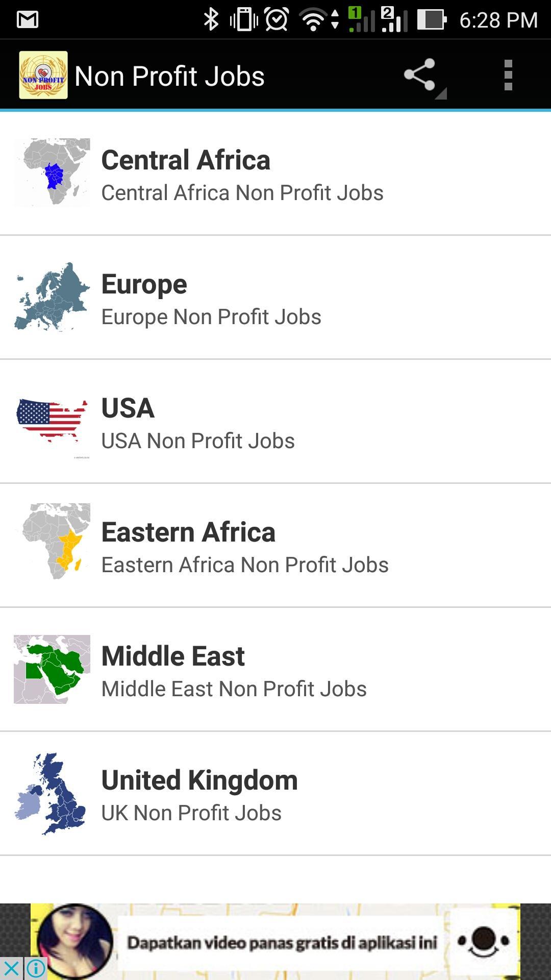Choose USA Non Profit Jobs entry
Viewport: 551px width, 980px height.
click(x=275, y=422)
